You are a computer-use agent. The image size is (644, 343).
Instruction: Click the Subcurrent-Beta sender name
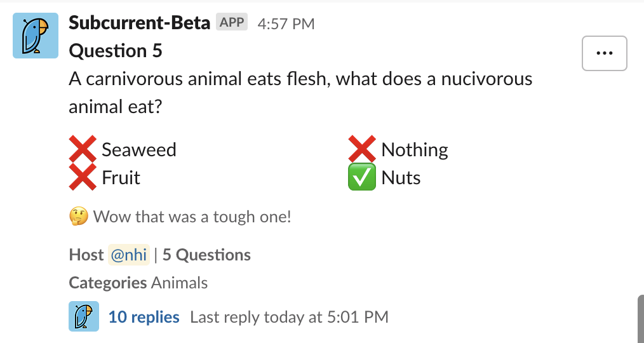(x=139, y=23)
